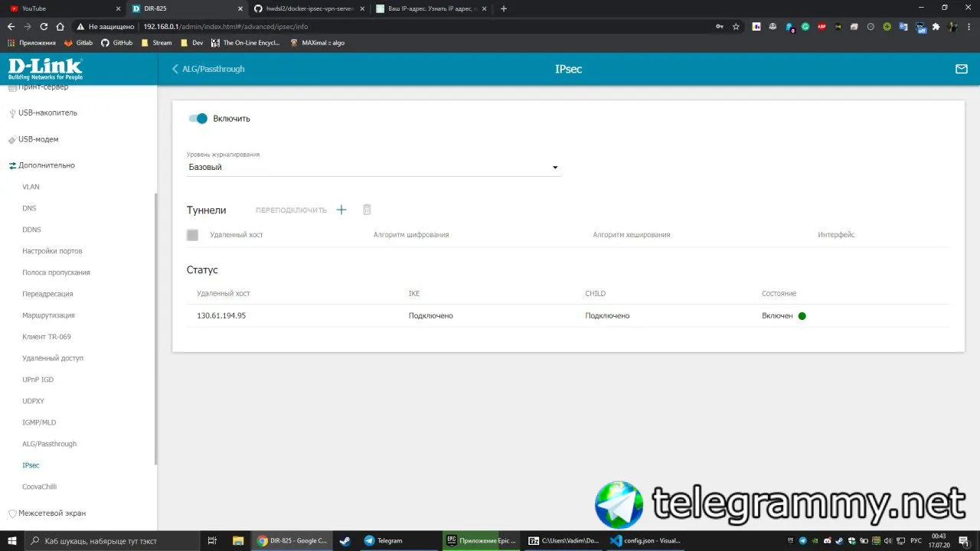Open the Gitlab bookmark
Viewport: 980px width, 551px height.
(x=78, y=43)
